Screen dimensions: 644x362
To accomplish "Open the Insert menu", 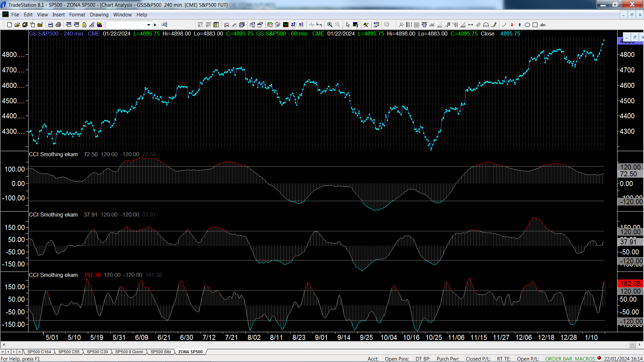I will [x=59, y=15].
